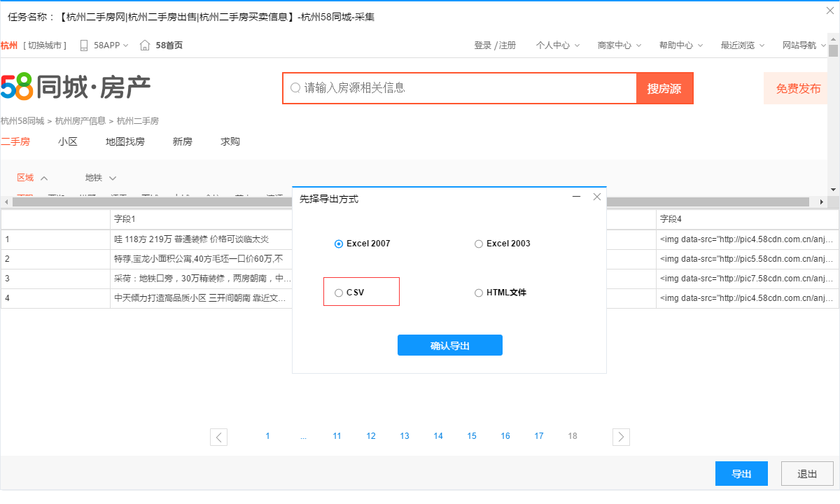Click the 58首页 home icon
This screenshot has width=840, height=504.
click(x=145, y=45)
